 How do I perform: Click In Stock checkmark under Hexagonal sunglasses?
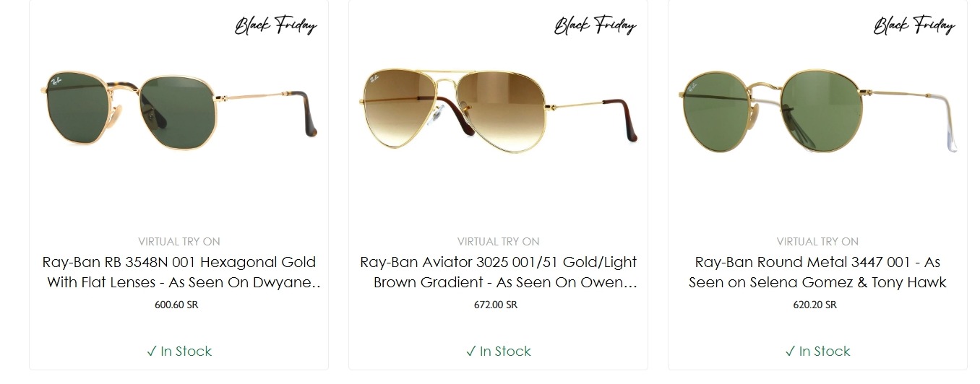(151, 352)
